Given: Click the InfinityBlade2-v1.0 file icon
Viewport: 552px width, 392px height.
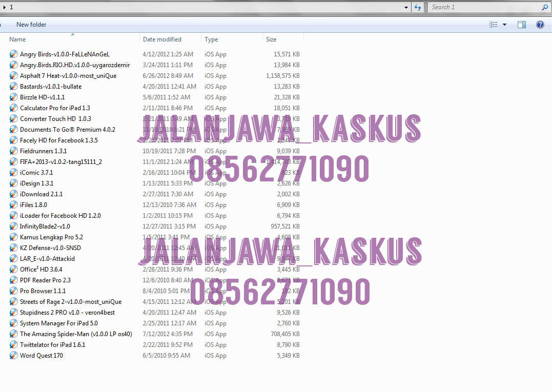Looking at the screenshot, I should pos(13,226).
